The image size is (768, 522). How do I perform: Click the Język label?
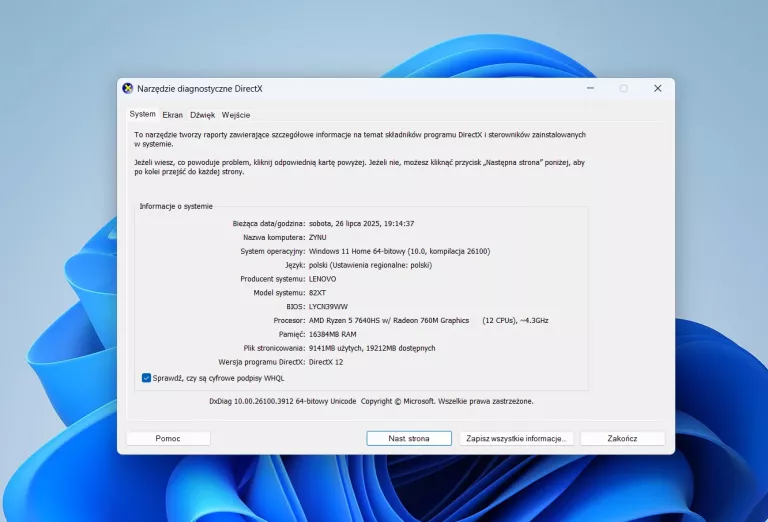[x=295, y=265]
